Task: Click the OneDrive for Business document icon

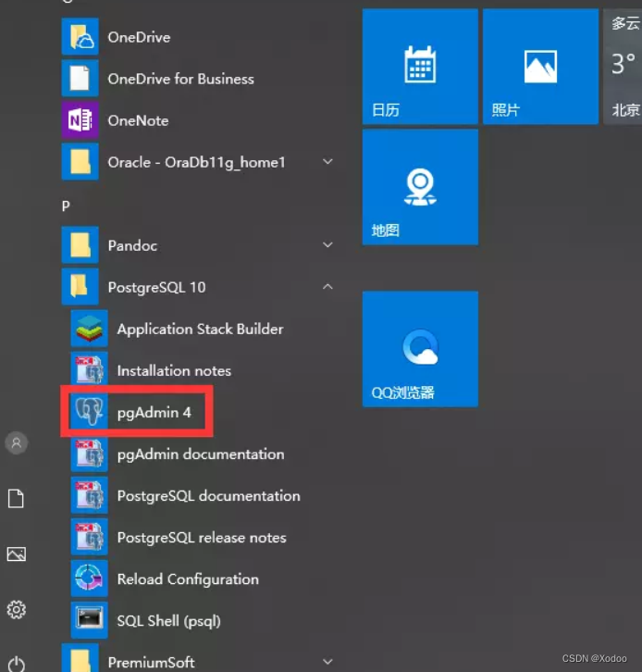Action: pos(80,79)
